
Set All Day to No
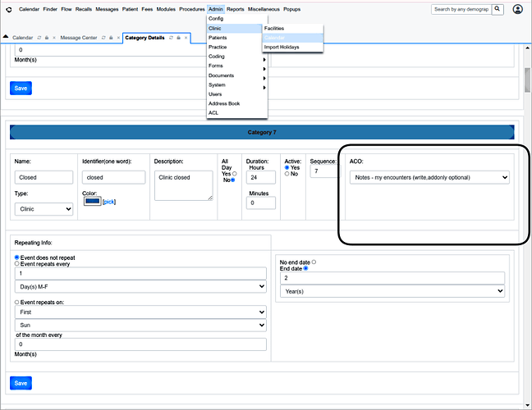coord(233,180)
